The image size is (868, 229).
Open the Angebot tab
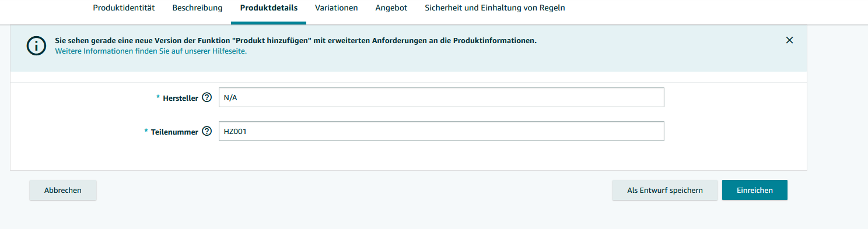click(391, 8)
